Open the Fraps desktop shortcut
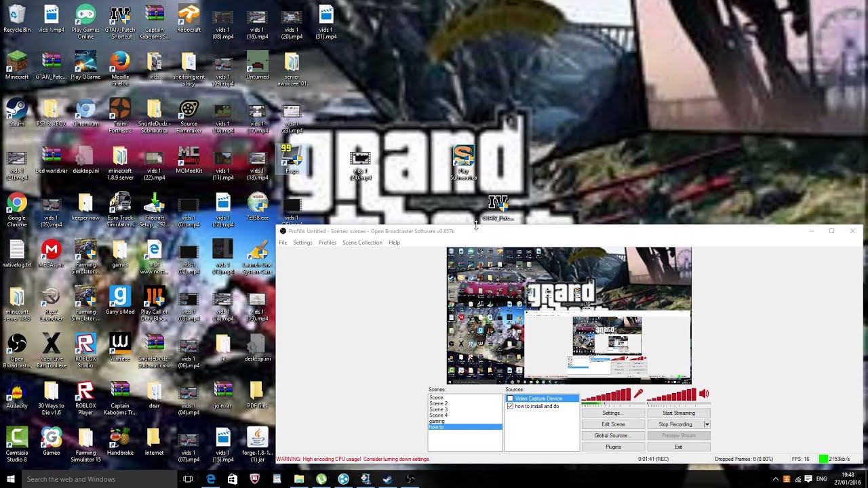868x488 pixels. coord(292,159)
